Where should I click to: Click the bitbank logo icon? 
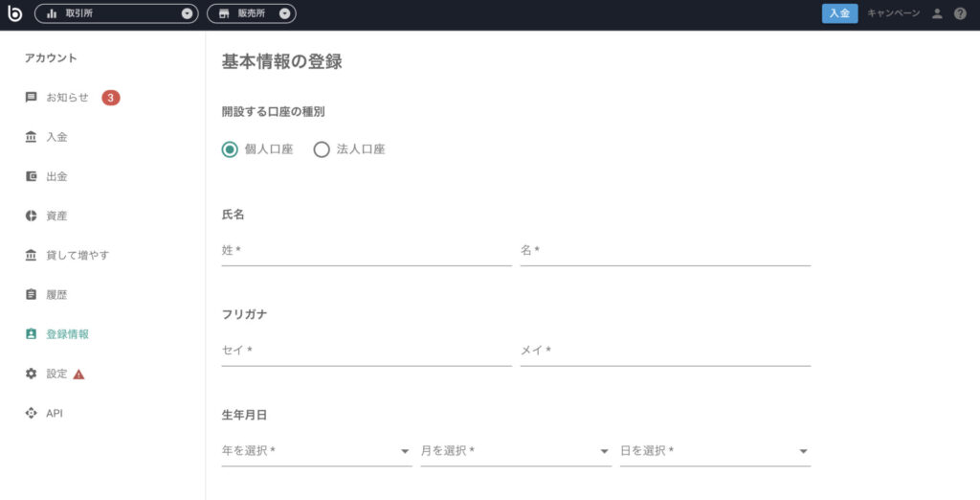point(13,13)
